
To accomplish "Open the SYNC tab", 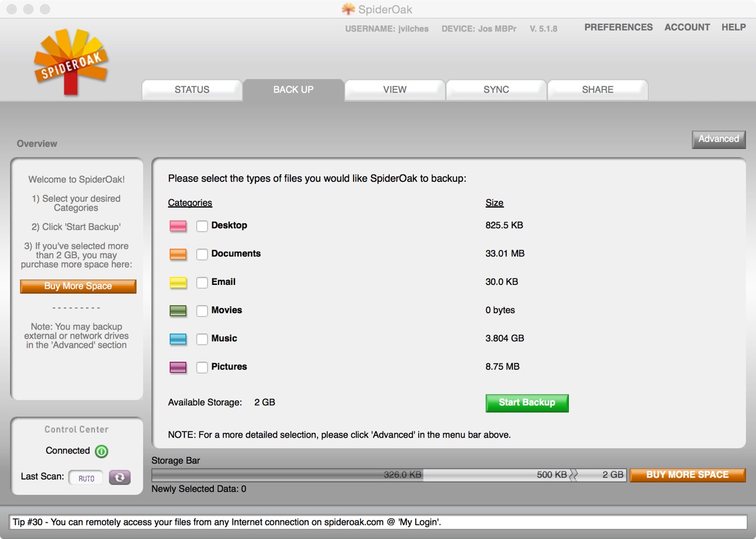I will (x=496, y=90).
